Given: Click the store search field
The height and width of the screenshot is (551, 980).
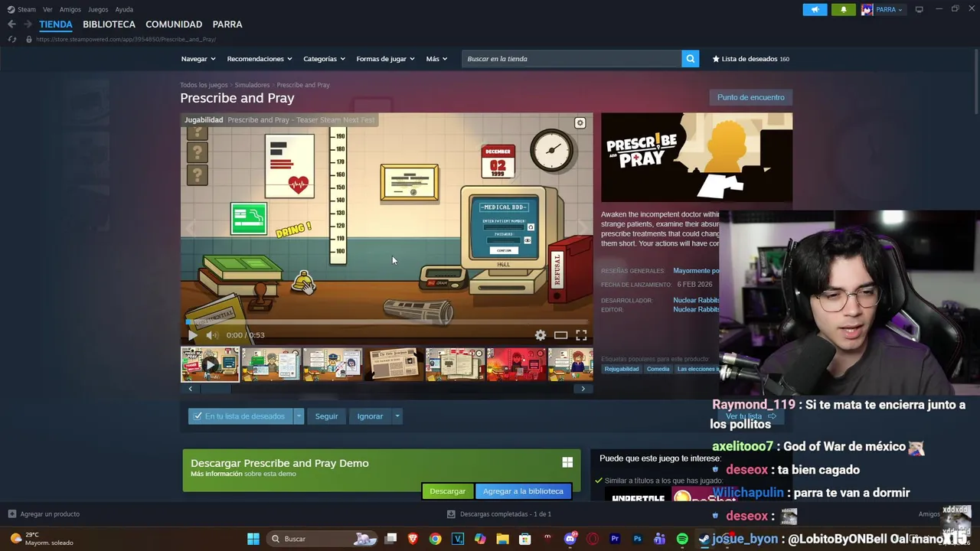Looking at the screenshot, I should point(571,59).
